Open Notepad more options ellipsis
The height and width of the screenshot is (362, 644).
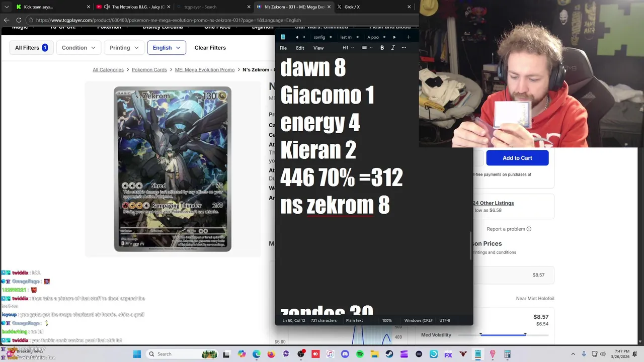tap(404, 48)
